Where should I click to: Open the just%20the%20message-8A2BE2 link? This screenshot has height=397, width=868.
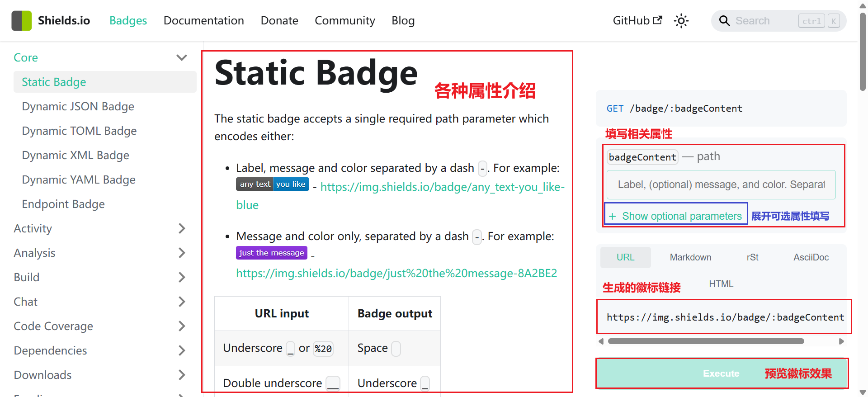[396, 273]
